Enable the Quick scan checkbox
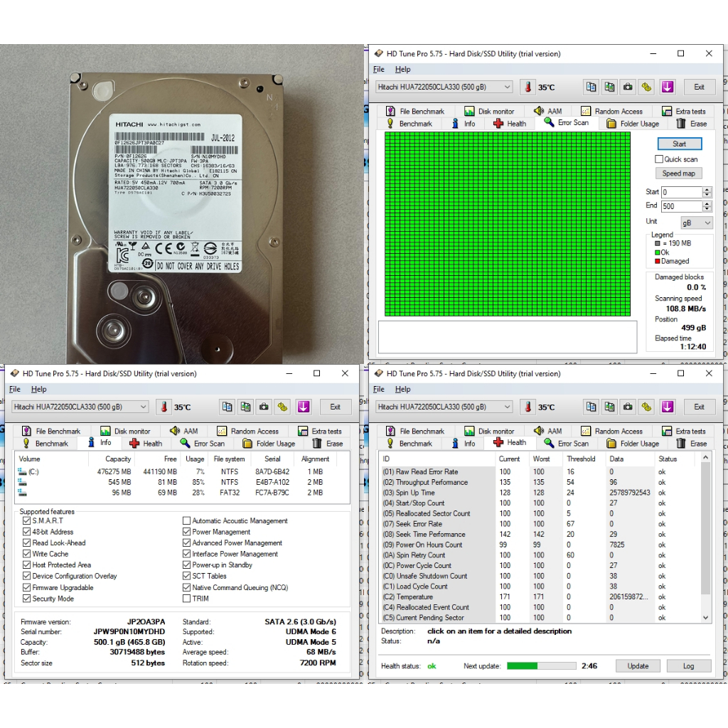The image size is (728, 728). (659, 159)
